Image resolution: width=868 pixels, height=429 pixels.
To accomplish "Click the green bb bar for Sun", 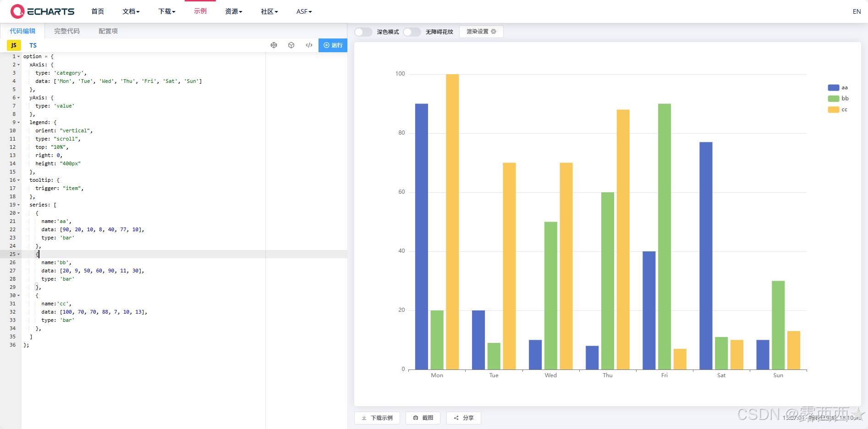I will coord(778,325).
